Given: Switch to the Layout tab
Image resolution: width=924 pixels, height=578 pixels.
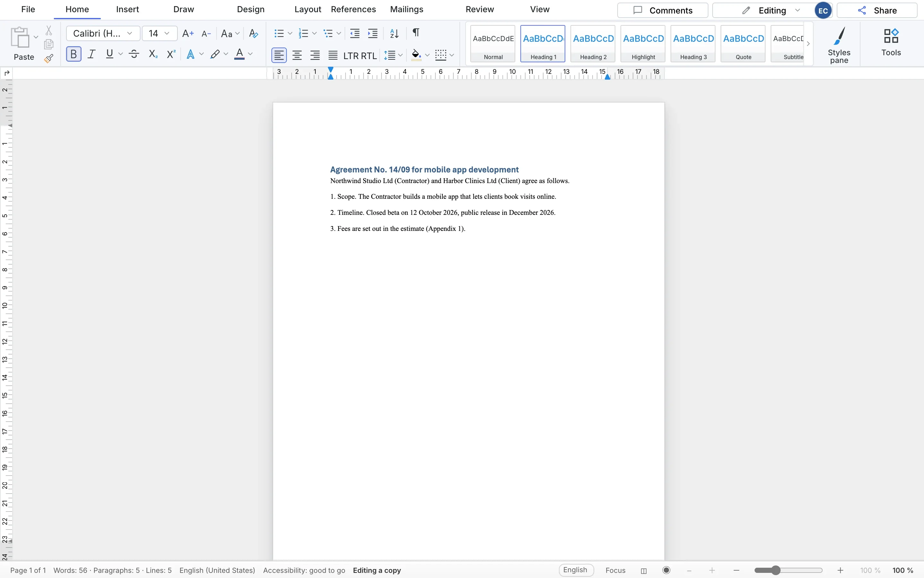Looking at the screenshot, I should pyautogui.click(x=308, y=10).
